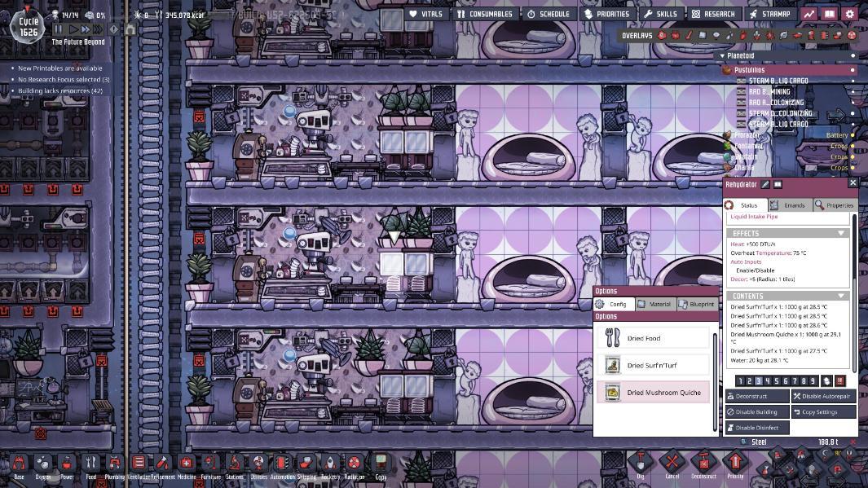This screenshot has width=868, height=488.
Task: Collapse the Contents section
Action: [x=841, y=296]
